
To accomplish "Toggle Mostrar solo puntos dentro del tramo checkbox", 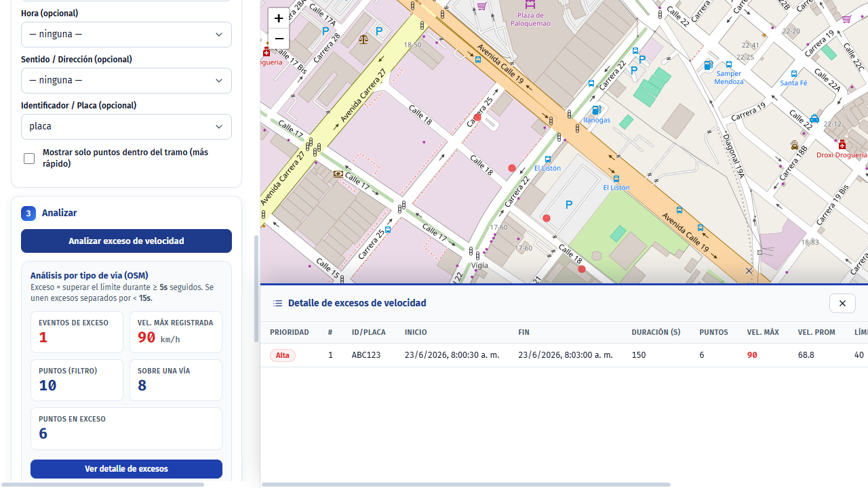I will pyautogui.click(x=29, y=159).
